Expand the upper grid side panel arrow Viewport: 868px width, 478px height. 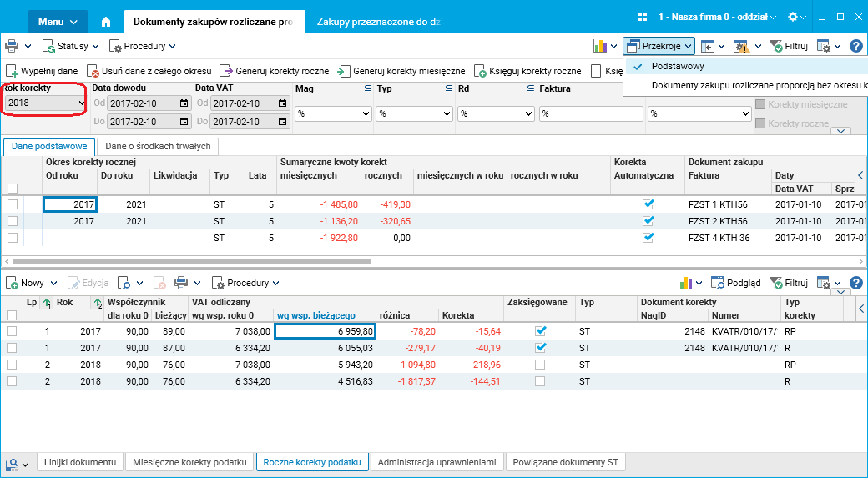[860, 175]
